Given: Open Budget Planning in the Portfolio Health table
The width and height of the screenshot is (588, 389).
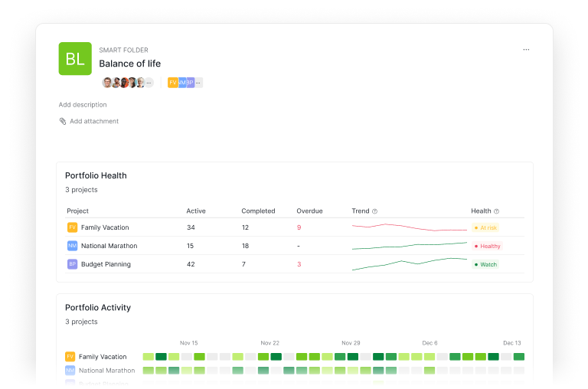Looking at the screenshot, I should click(x=106, y=264).
